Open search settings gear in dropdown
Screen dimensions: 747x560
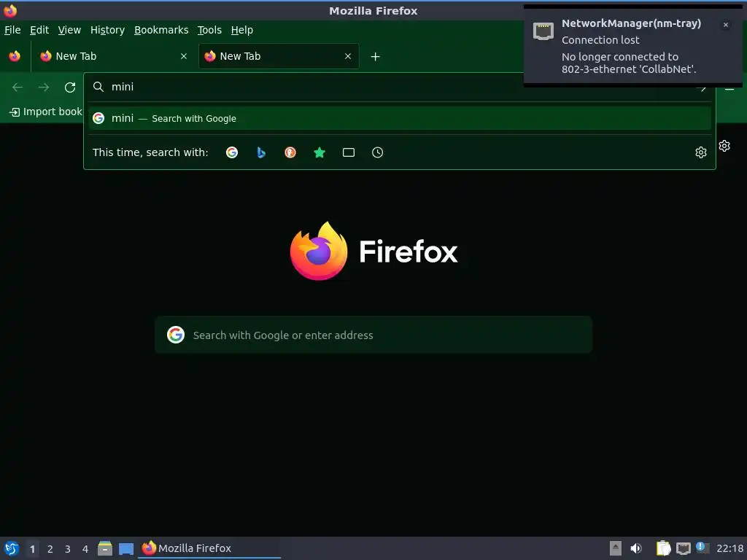point(701,152)
